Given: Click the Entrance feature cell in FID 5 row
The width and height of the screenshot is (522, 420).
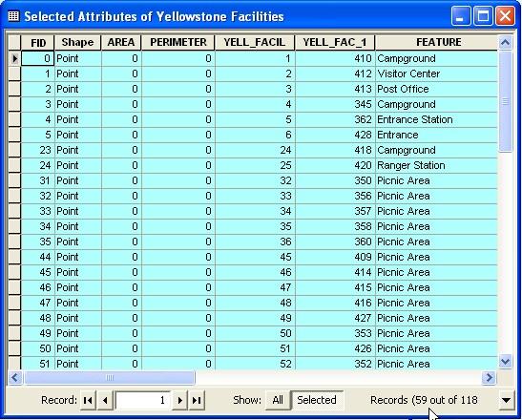Looking at the screenshot, I should [x=436, y=135].
